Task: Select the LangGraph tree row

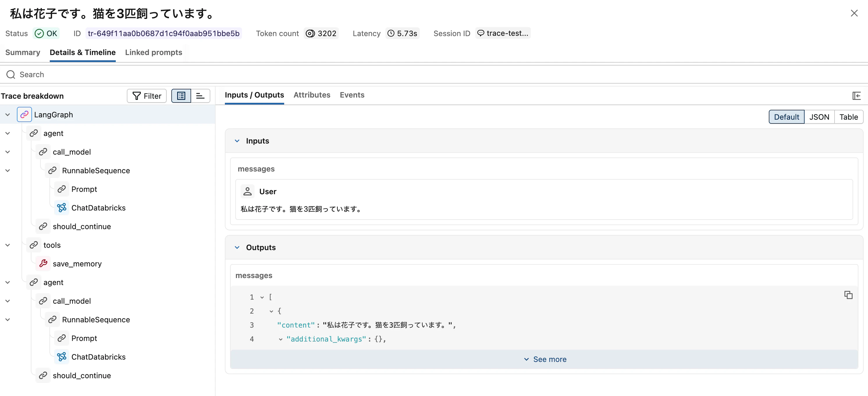Action: point(108,115)
